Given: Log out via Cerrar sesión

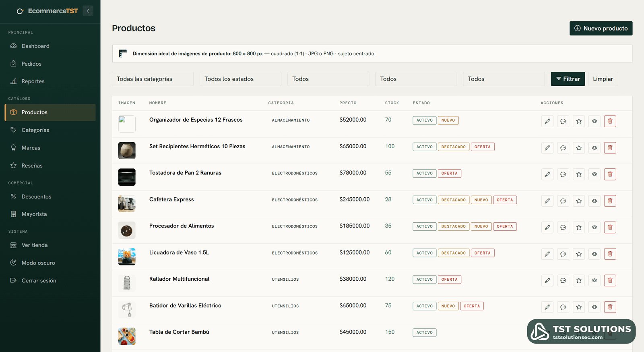Looking at the screenshot, I should (50, 281).
